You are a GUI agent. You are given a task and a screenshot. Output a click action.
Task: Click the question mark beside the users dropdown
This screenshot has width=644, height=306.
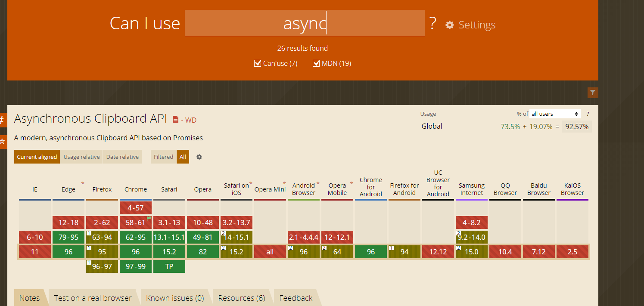tap(588, 114)
